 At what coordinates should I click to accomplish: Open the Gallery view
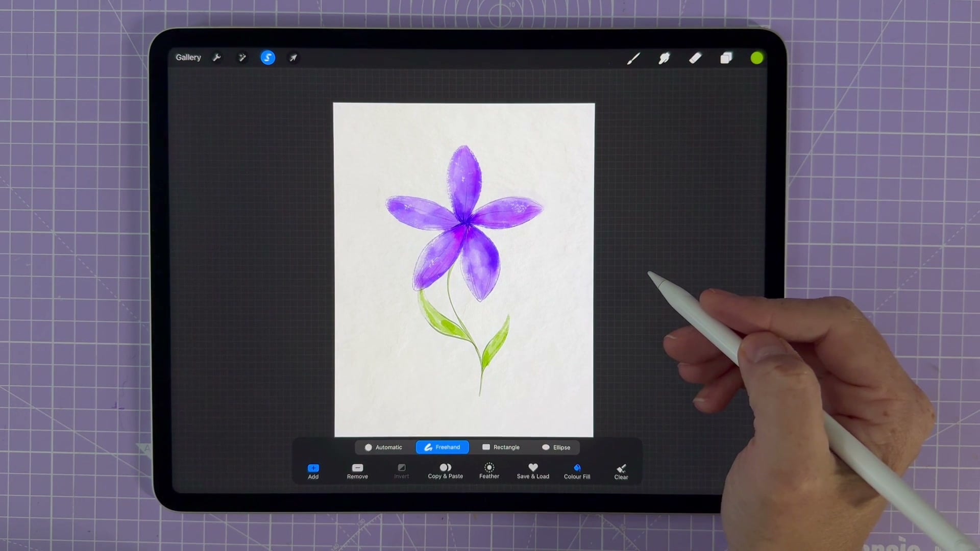click(188, 58)
